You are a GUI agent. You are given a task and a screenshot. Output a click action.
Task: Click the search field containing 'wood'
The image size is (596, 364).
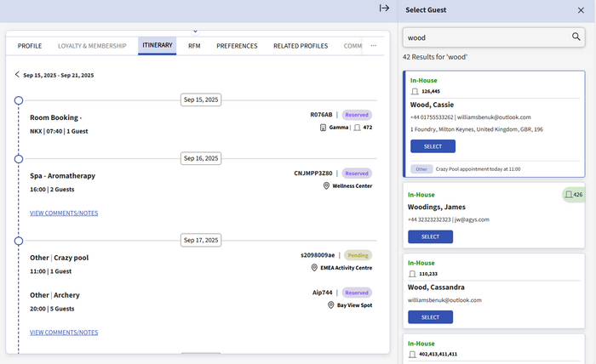(x=485, y=37)
